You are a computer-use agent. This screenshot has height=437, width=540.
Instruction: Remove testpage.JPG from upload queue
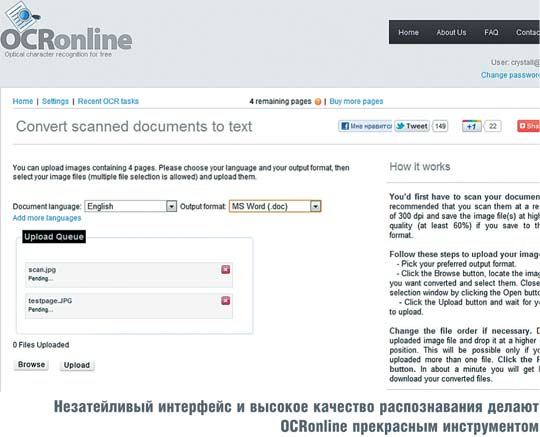click(226, 300)
